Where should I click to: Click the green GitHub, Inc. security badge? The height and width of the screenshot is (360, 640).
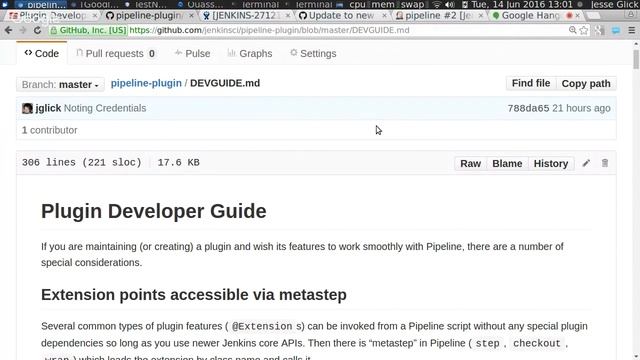pyautogui.click(x=88, y=30)
